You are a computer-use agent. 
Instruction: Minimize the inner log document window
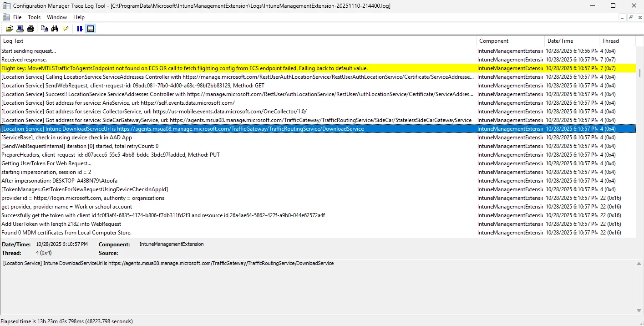pos(622,17)
